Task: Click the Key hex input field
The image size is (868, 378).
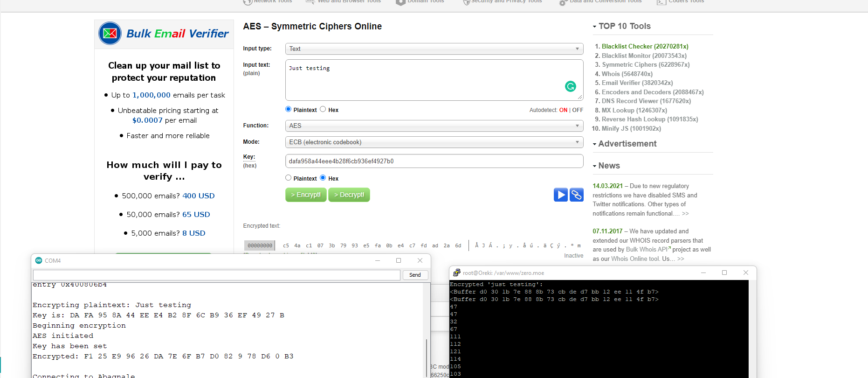Action: click(x=434, y=161)
